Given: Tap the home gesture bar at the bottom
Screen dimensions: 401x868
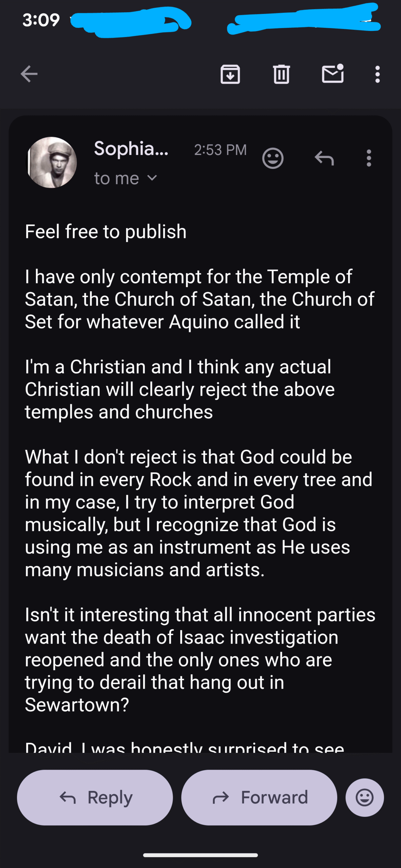Looking at the screenshot, I should point(200,855).
